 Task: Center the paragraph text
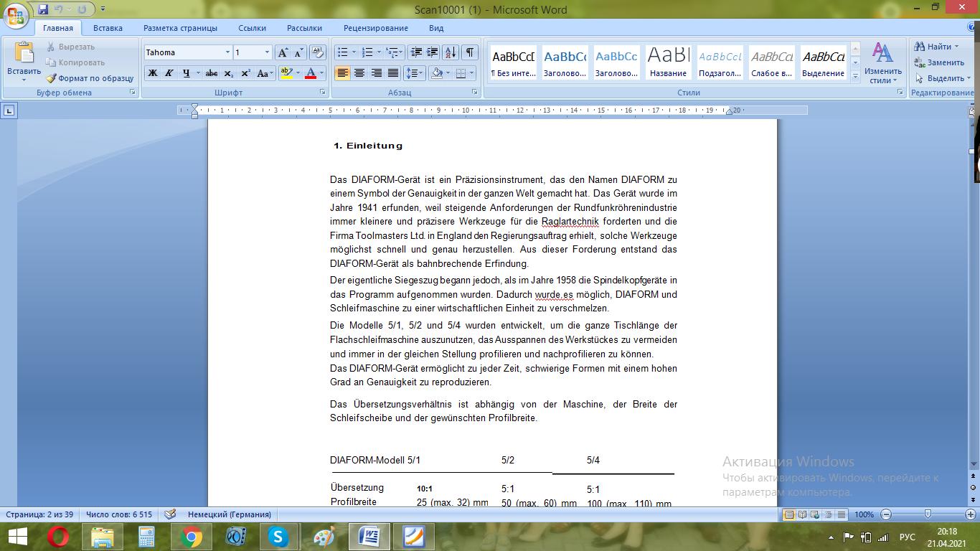[x=359, y=73]
